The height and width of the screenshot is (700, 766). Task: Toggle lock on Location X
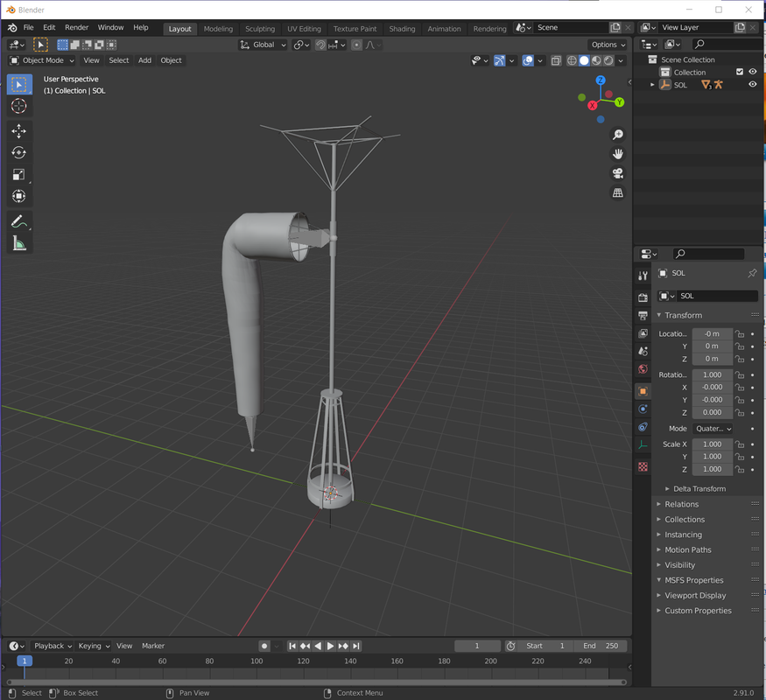tap(740, 333)
